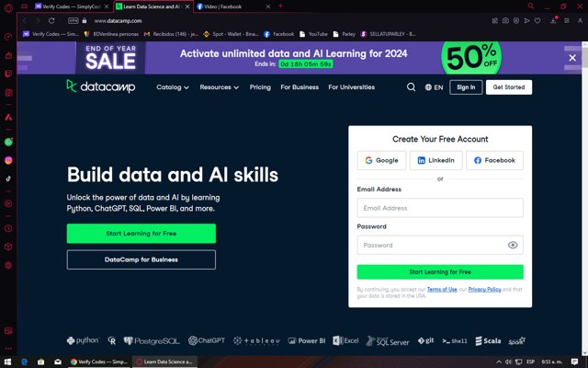Viewport: 588px width, 368px height.
Task: Close the End of Year Sale banner
Action: [x=572, y=58]
